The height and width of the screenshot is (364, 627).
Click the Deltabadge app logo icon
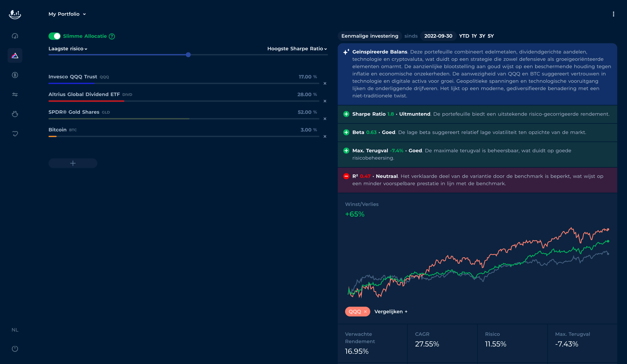(x=15, y=14)
